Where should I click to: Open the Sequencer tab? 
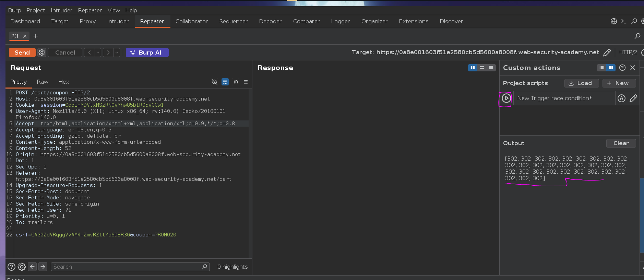click(x=233, y=21)
